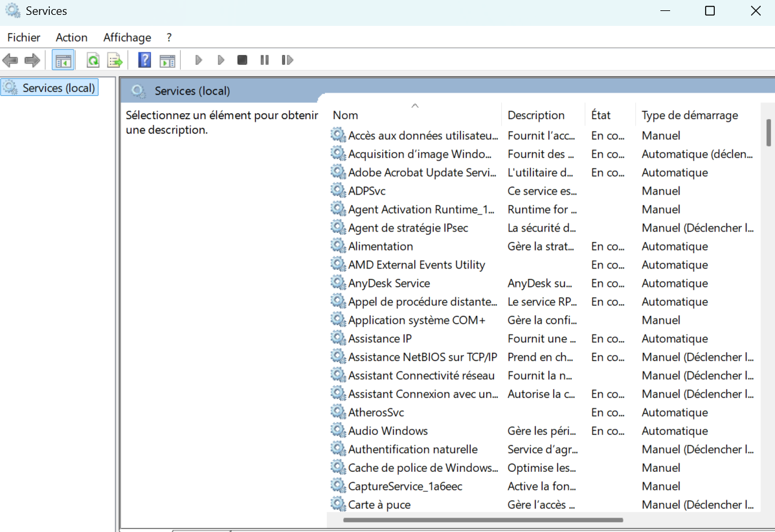Toggle the console tree pane button

(63, 60)
